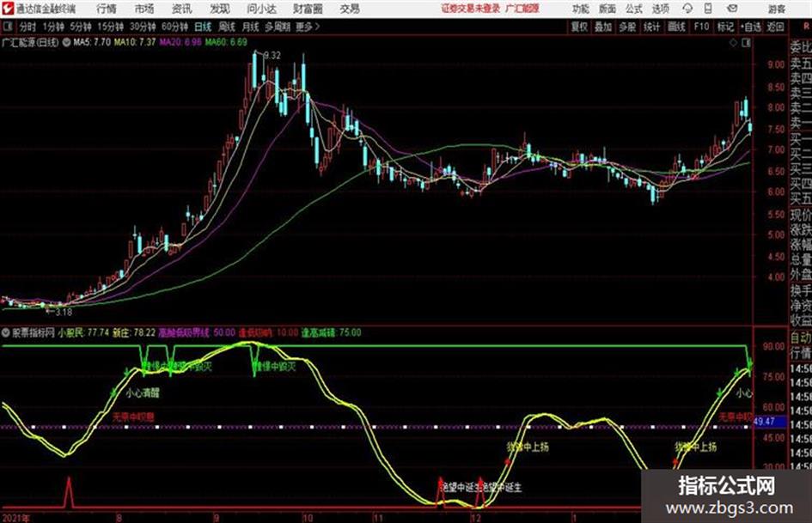Click the 无奈中叹息 red signal label near 小心清醒
812x523 pixels.
[133, 417]
